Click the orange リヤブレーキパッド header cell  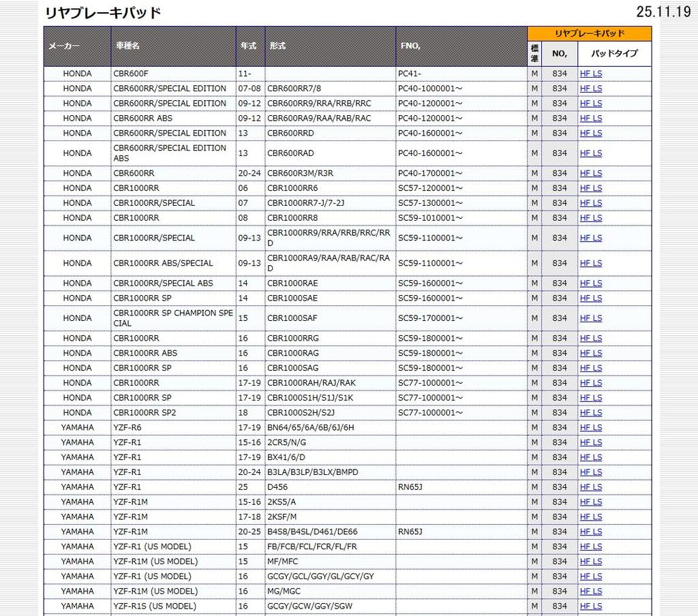click(589, 33)
